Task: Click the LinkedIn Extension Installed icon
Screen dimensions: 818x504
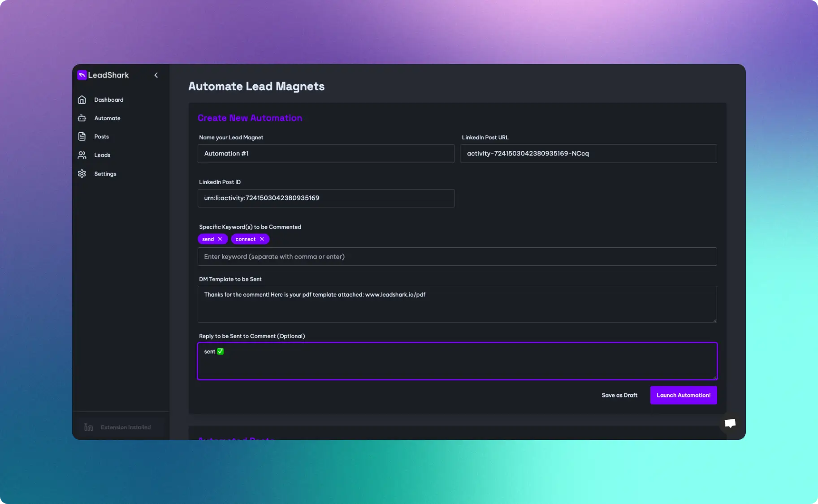Action: (88, 427)
